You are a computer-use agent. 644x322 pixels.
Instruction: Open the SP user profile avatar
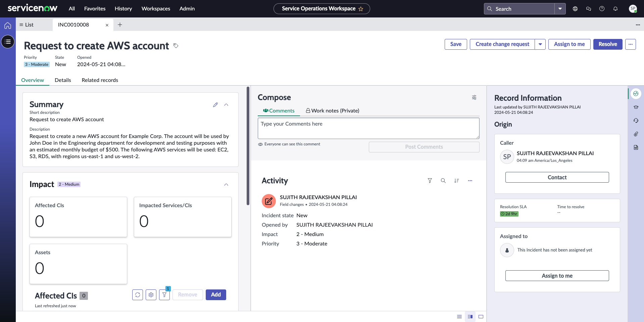click(x=633, y=9)
